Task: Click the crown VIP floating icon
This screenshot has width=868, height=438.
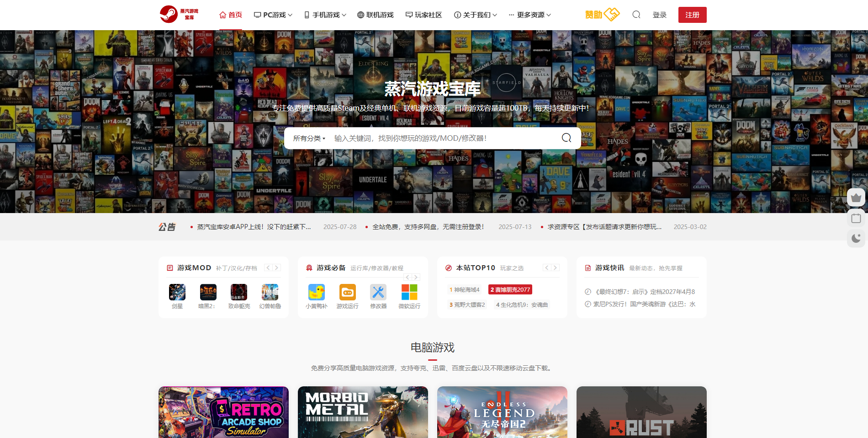Action: coord(856,198)
